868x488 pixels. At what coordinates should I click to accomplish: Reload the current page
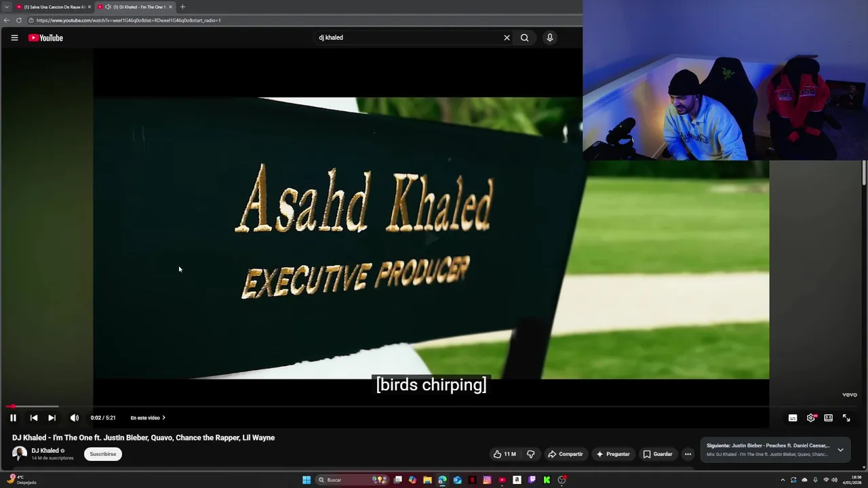19,20
